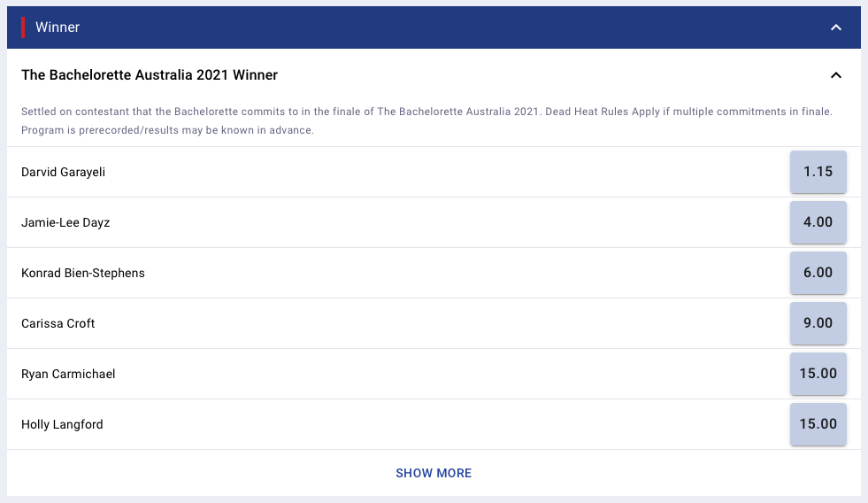Select odds 9.00 for Carissa Croft
This screenshot has width=868, height=503.
point(818,323)
